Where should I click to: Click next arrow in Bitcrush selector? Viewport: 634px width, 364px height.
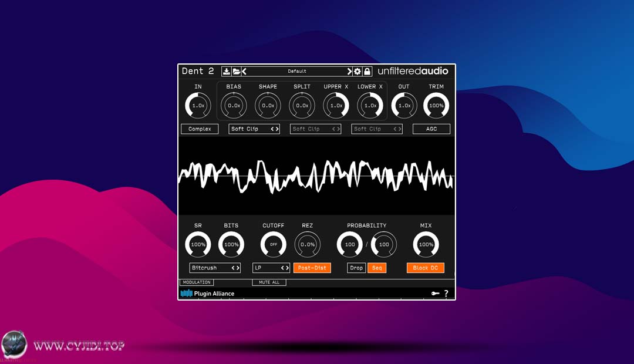click(238, 268)
